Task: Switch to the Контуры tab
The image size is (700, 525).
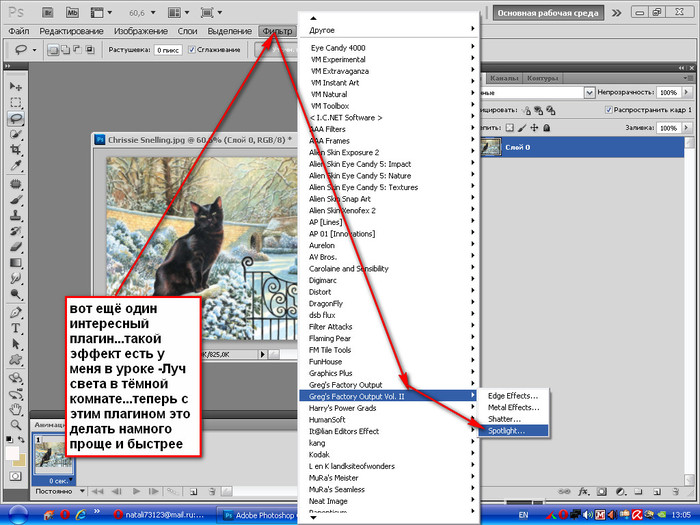Action: tap(542, 78)
